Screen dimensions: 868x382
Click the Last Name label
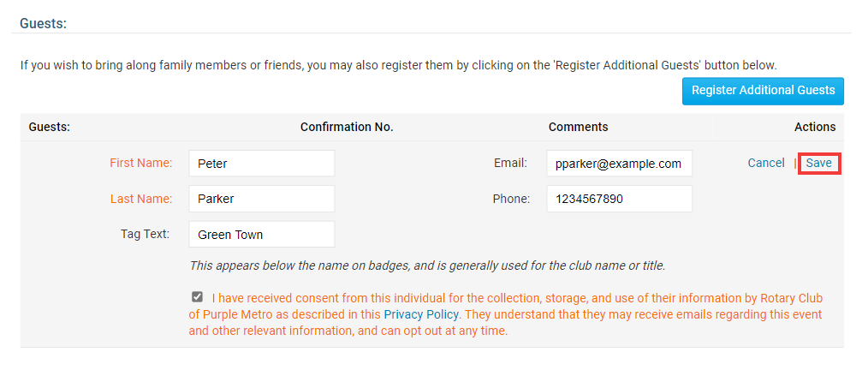[x=141, y=199]
